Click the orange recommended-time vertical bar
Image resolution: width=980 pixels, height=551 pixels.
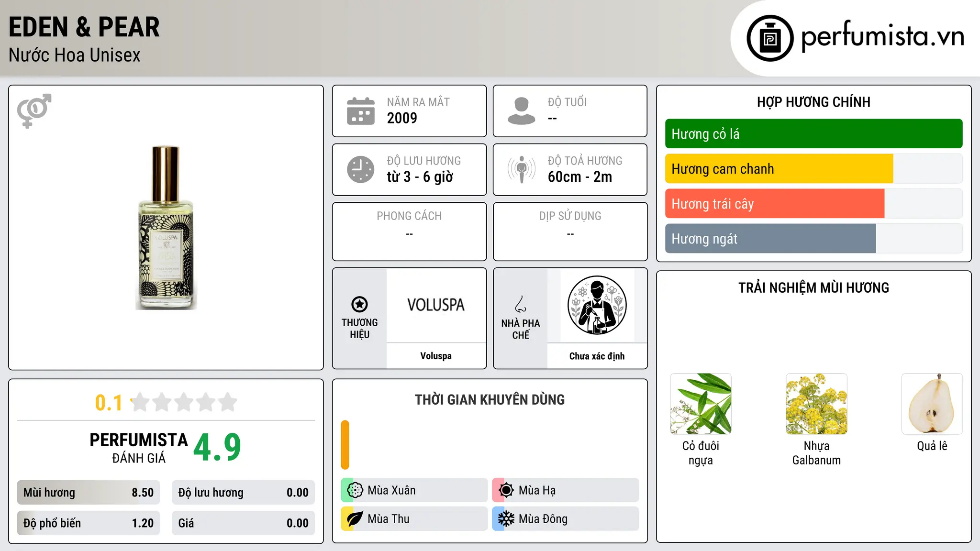click(x=345, y=445)
